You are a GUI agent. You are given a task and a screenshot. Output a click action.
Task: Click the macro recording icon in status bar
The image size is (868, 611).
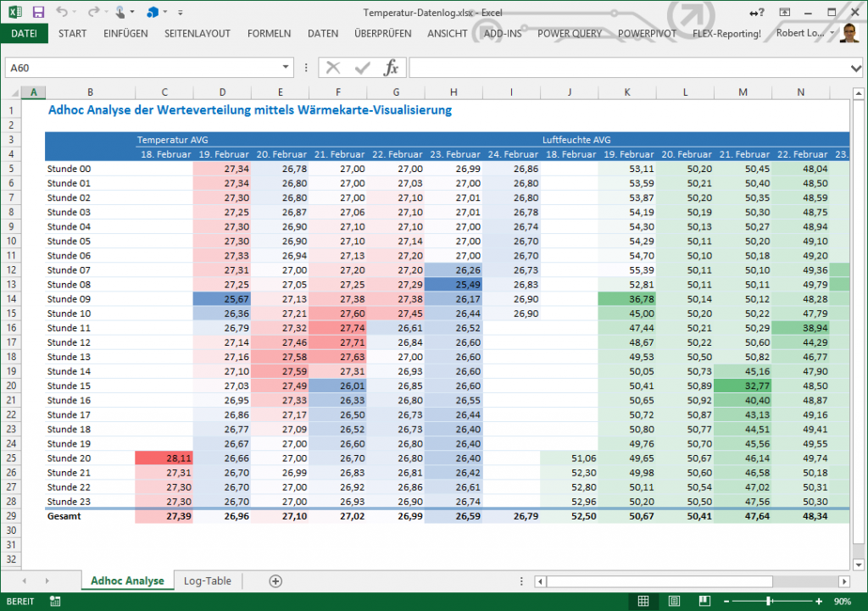[x=56, y=601]
